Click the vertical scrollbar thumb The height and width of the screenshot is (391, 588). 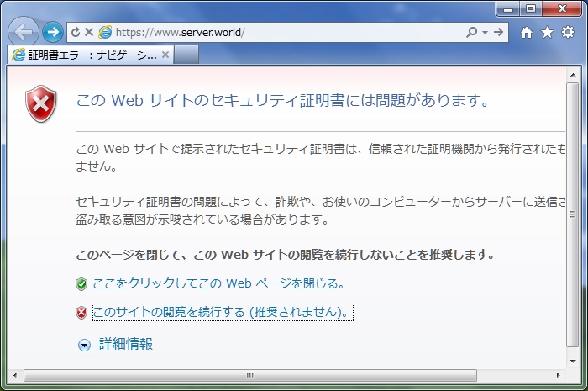tap(572, 214)
